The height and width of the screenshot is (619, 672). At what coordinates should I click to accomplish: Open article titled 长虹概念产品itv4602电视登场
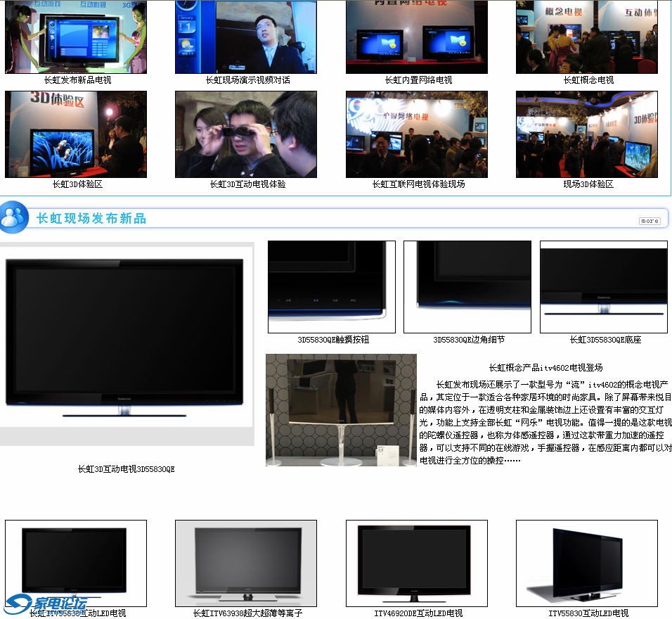click(x=545, y=367)
